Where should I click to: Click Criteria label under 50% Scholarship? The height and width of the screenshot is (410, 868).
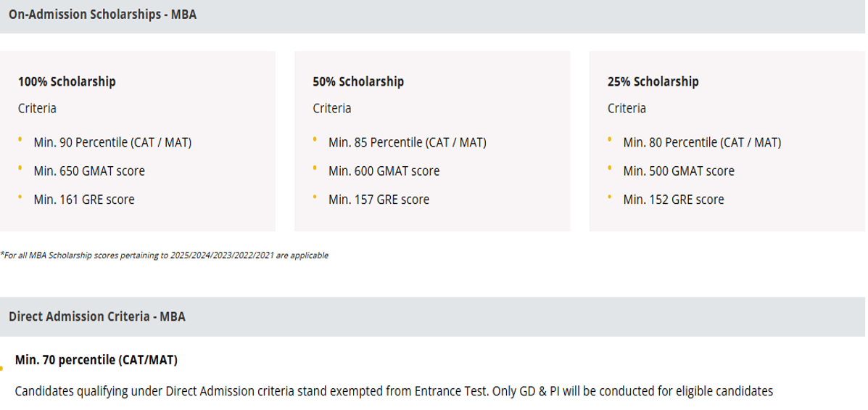click(x=332, y=108)
